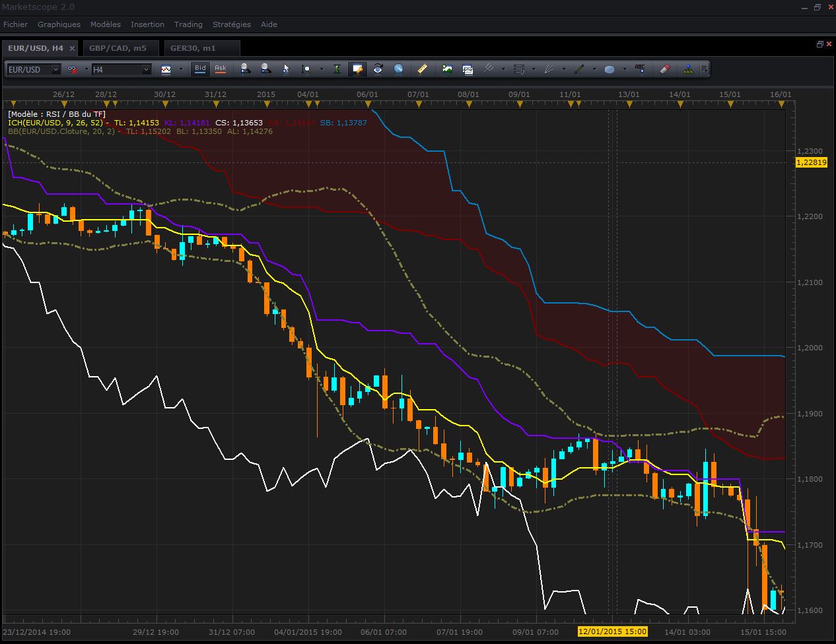Select the Fibonacci retracement lines tool
The width and height of the screenshot is (836, 644).
(x=519, y=69)
